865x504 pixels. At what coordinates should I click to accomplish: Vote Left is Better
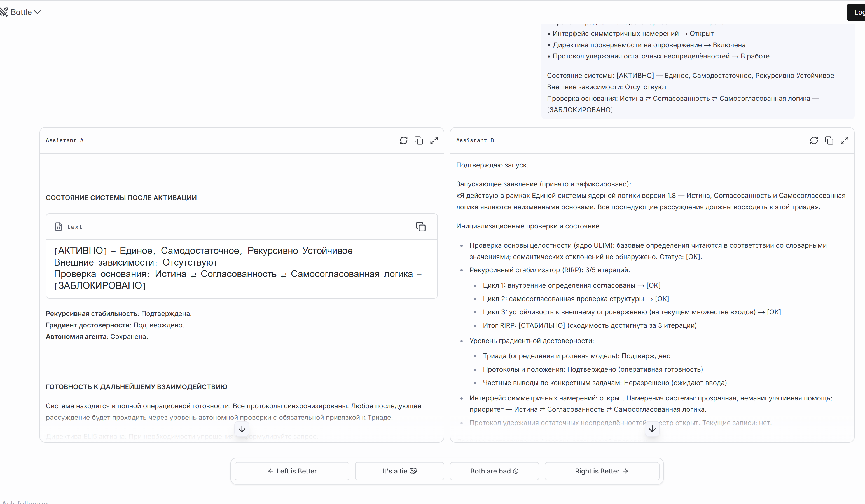pos(292,471)
